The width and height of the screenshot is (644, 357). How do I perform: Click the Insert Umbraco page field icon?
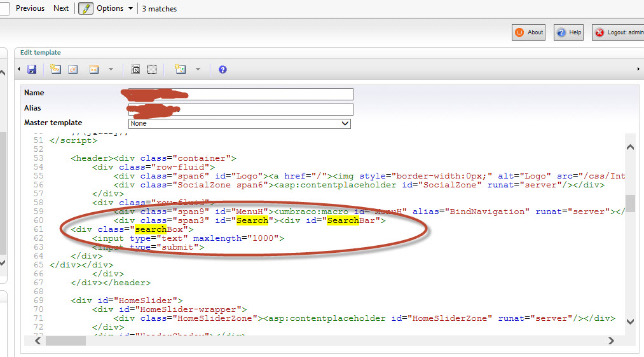[x=55, y=69]
